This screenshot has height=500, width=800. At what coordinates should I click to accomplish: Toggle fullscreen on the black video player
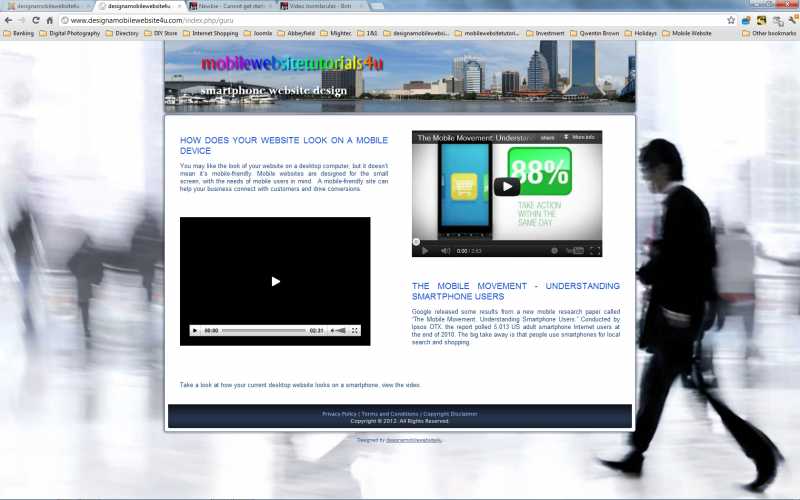pyautogui.click(x=355, y=331)
